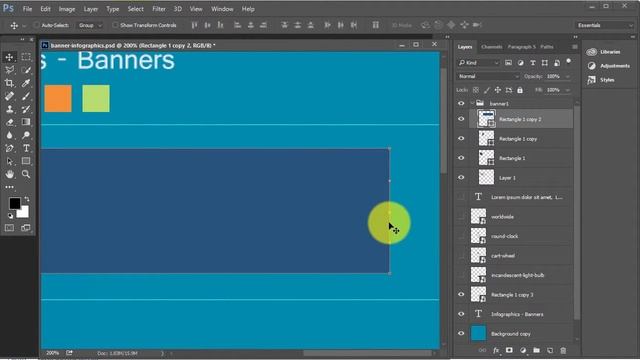This screenshot has height=360, width=640.
Task: Select the Path Selection tool
Action: [x=9, y=161]
